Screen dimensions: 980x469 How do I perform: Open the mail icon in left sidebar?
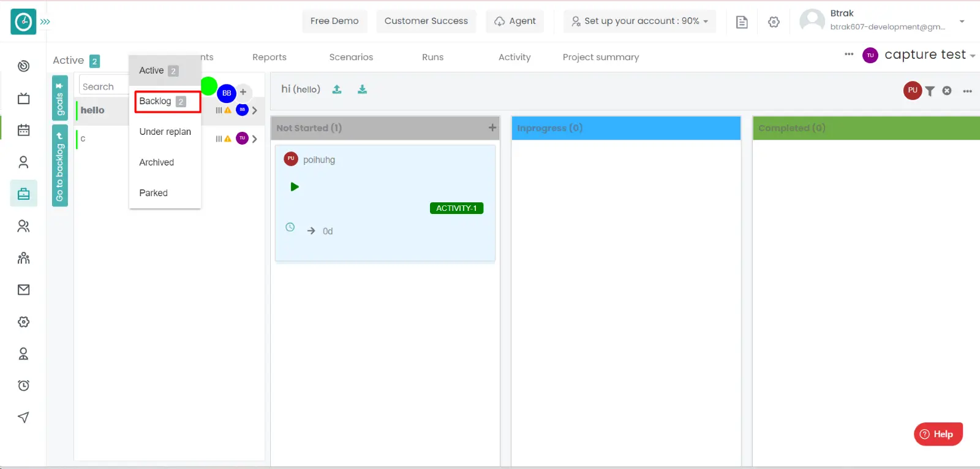pos(24,290)
